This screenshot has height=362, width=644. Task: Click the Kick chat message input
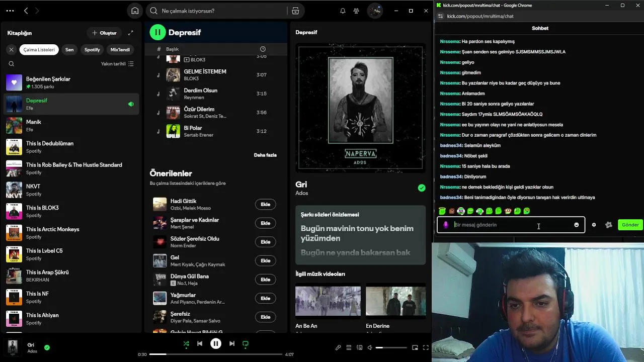tap(511, 225)
